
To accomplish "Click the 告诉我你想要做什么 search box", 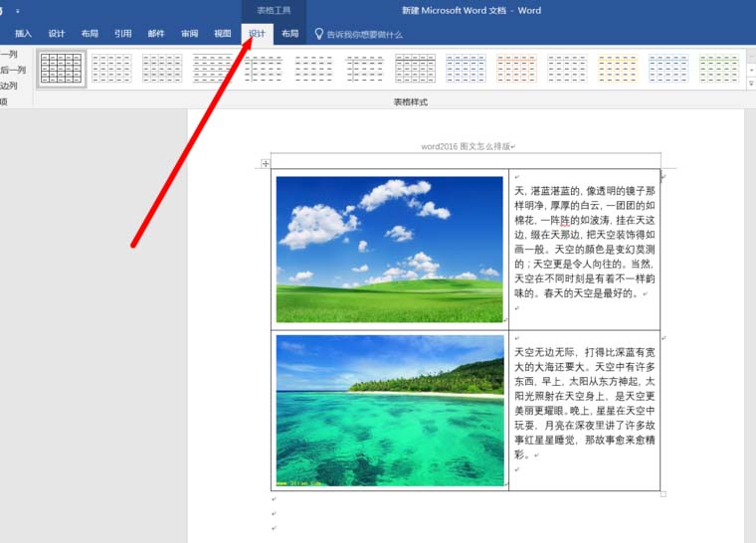I will pos(364,34).
